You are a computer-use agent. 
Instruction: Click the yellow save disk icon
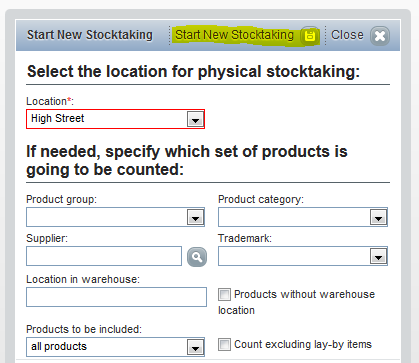tap(310, 35)
